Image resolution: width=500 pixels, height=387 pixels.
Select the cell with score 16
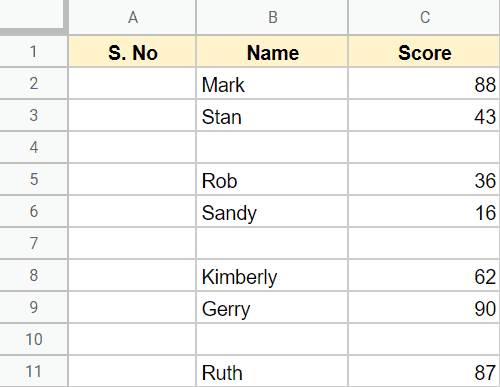[x=424, y=211]
